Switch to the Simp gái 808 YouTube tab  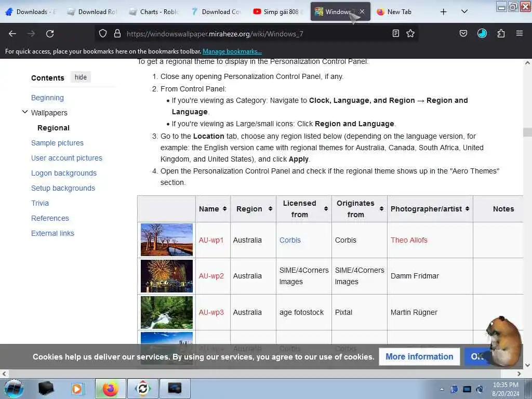click(278, 12)
